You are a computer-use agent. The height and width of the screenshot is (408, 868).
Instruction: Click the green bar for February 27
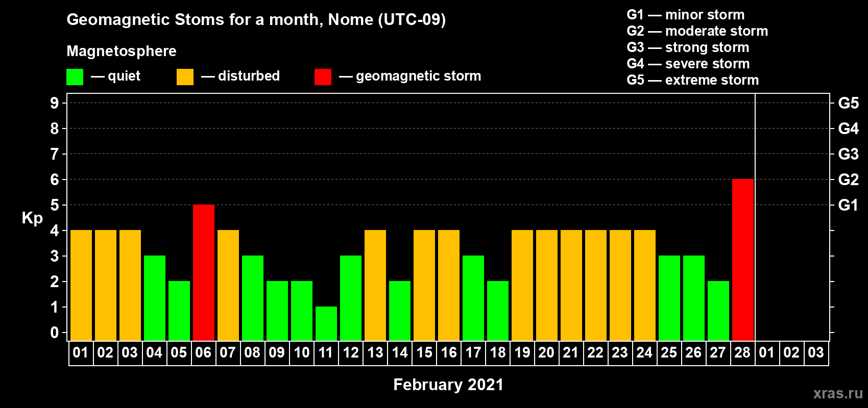[718, 311]
